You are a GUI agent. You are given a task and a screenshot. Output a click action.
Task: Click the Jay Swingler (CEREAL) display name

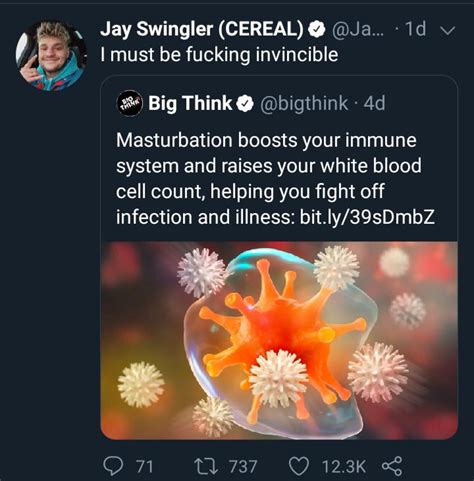pos(202,29)
